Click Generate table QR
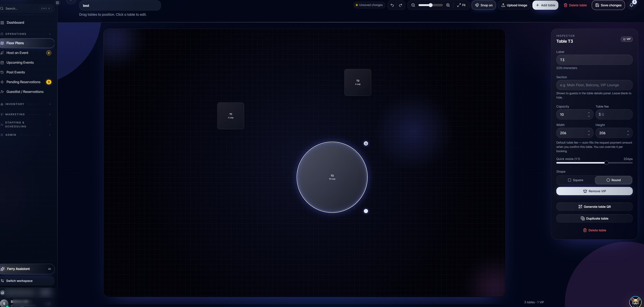644x307 pixels. [594, 206]
